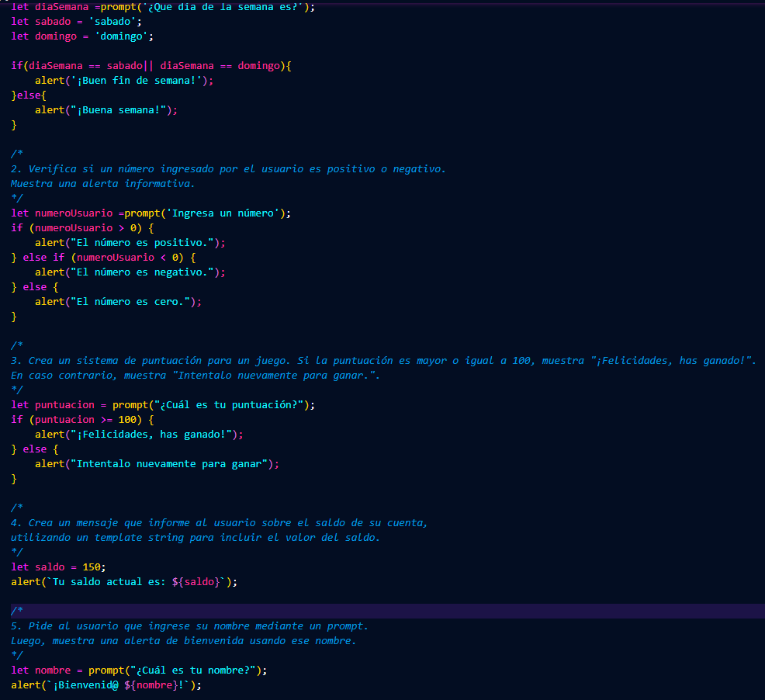Click the comment "Muestra una alerta informativa."
The width and height of the screenshot is (765, 700).
(102, 184)
